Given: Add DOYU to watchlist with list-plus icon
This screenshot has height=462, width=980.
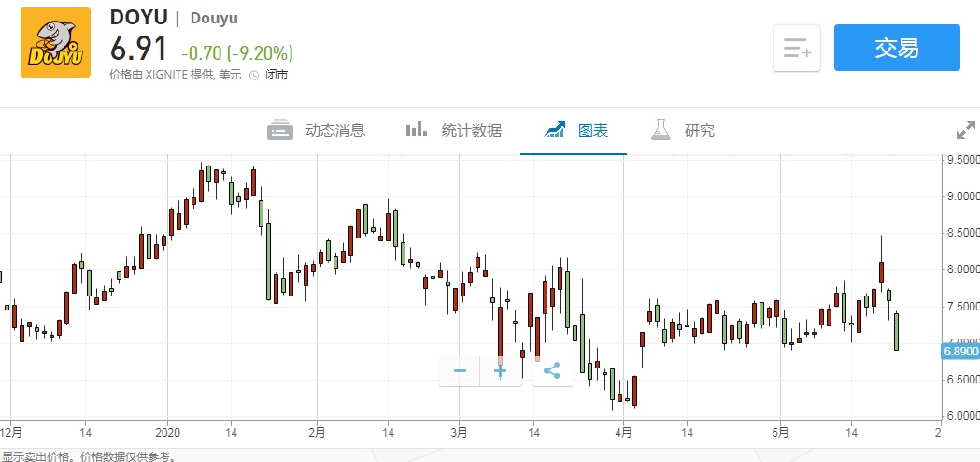Looking at the screenshot, I should [x=797, y=49].
